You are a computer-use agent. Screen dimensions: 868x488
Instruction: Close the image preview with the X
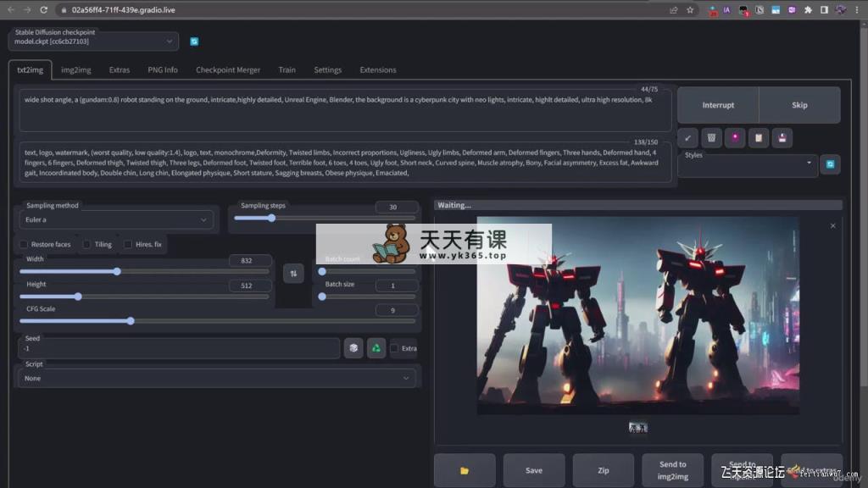pos(832,225)
